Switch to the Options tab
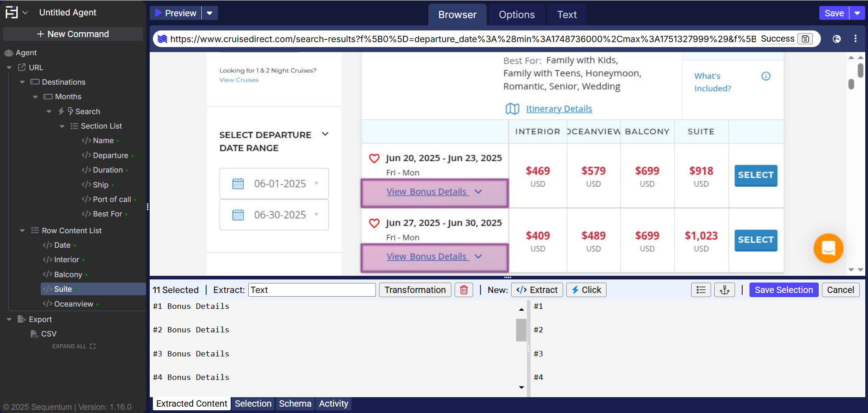Image resolution: width=868 pixels, height=413 pixels. coord(517,14)
